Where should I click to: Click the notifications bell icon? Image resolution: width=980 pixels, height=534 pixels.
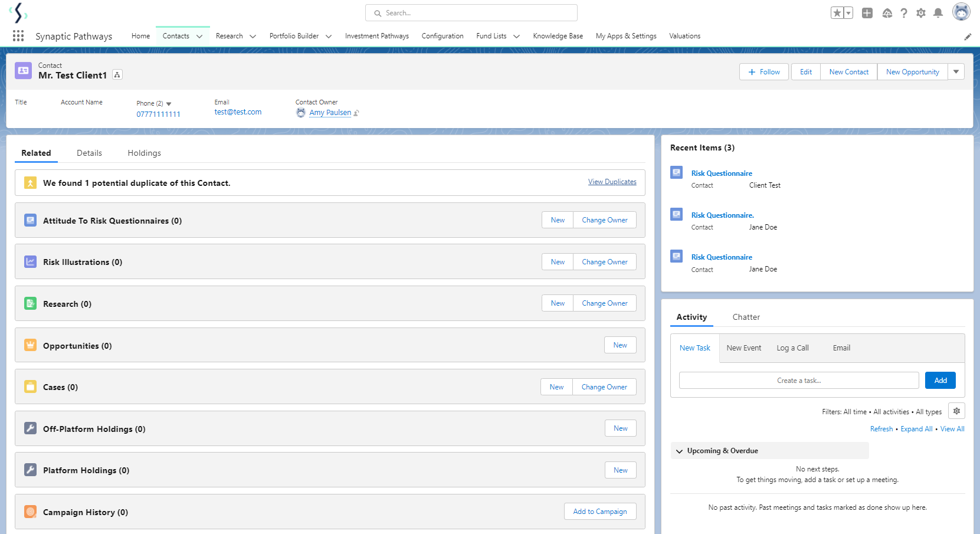938,13
